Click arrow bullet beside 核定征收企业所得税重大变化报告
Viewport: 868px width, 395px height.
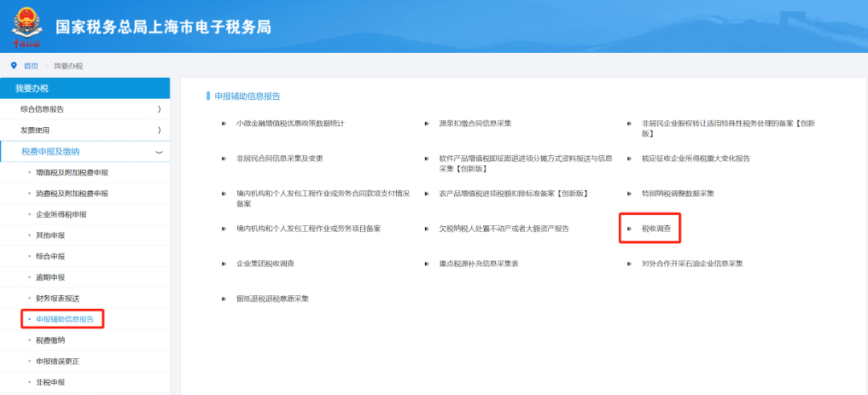pos(628,158)
